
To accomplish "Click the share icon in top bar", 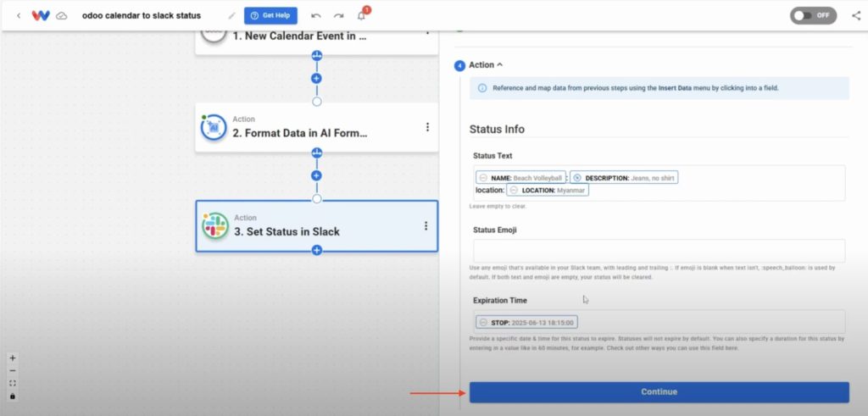I will pyautogui.click(x=856, y=15).
